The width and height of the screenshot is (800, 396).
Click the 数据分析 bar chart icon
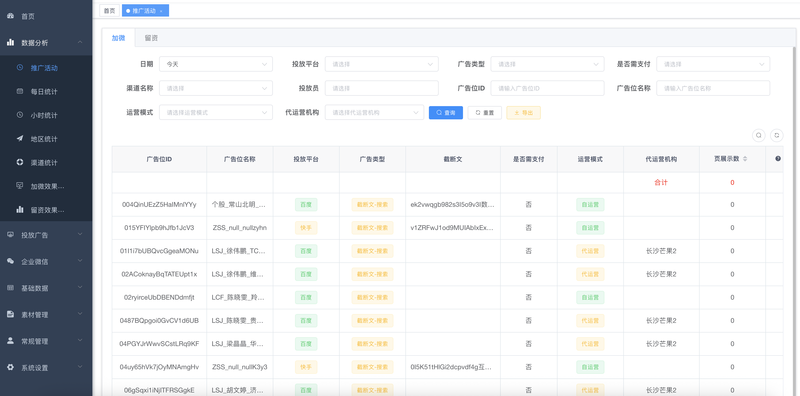(10, 43)
